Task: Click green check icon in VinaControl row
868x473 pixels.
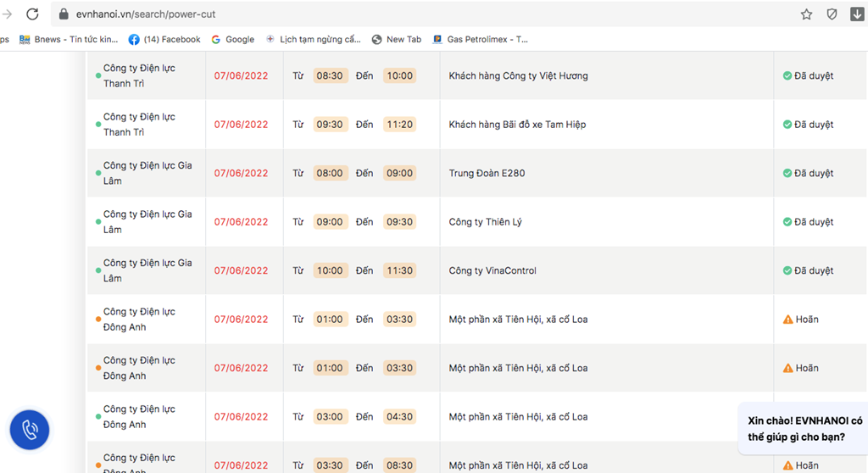Action: click(787, 271)
